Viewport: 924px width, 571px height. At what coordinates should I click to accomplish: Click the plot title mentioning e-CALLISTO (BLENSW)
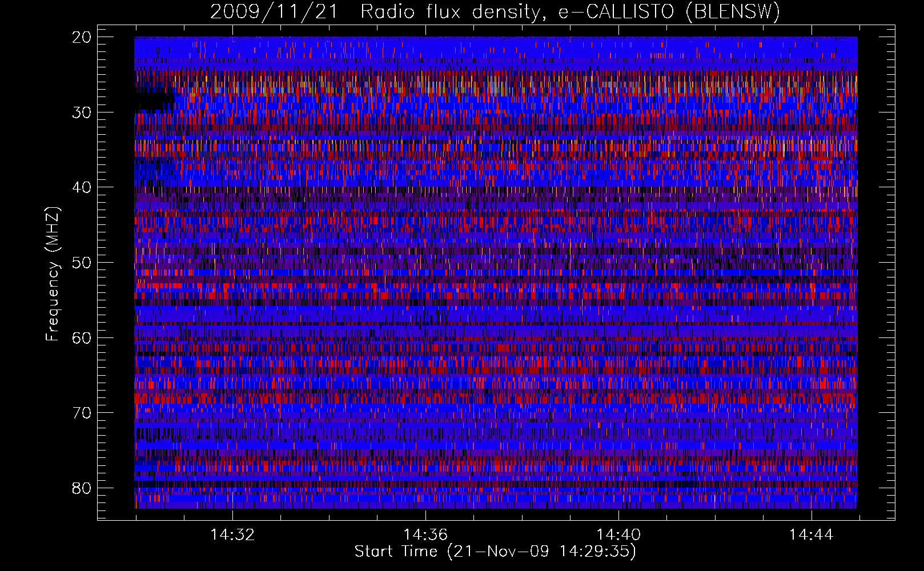pos(495,11)
